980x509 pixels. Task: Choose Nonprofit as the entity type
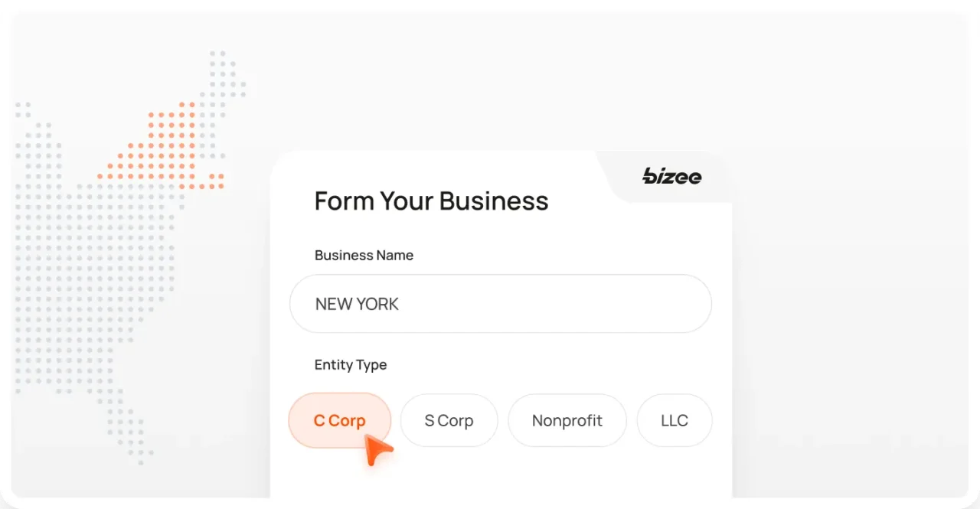tap(567, 420)
